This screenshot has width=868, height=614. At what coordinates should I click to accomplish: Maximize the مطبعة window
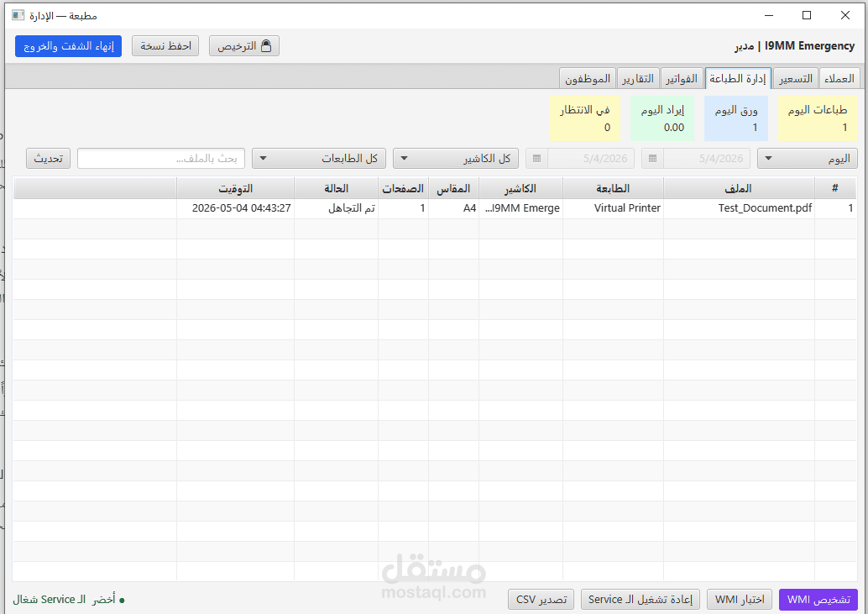(x=807, y=15)
